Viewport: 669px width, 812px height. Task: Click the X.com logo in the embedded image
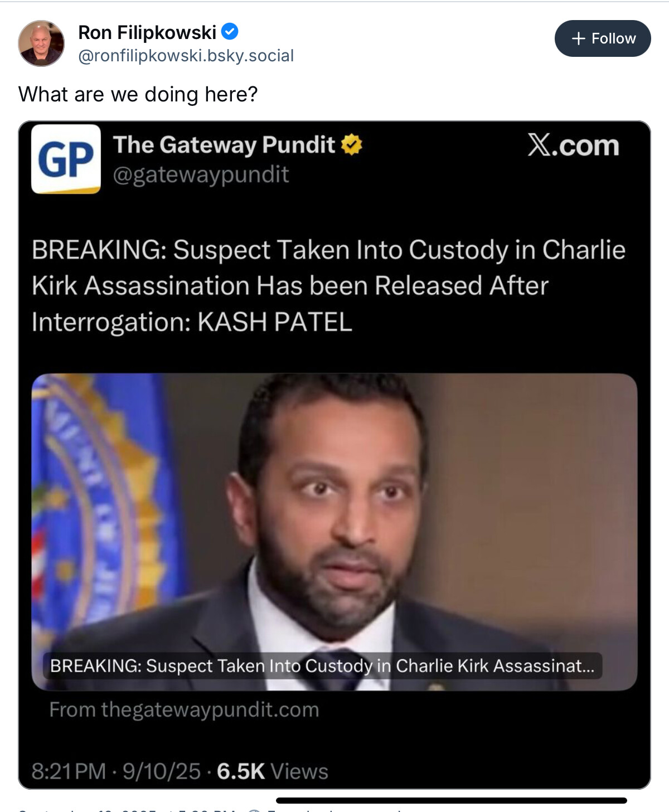click(x=573, y=145)
